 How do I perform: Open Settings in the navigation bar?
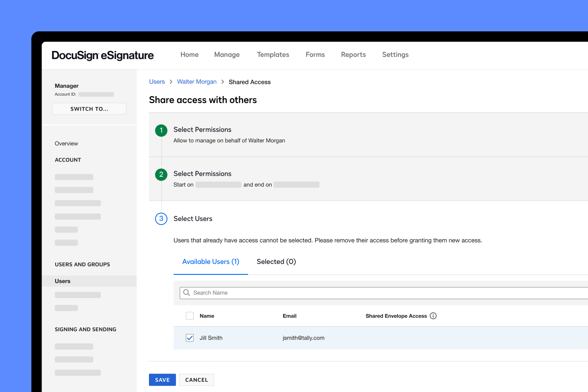click(395, 54)
